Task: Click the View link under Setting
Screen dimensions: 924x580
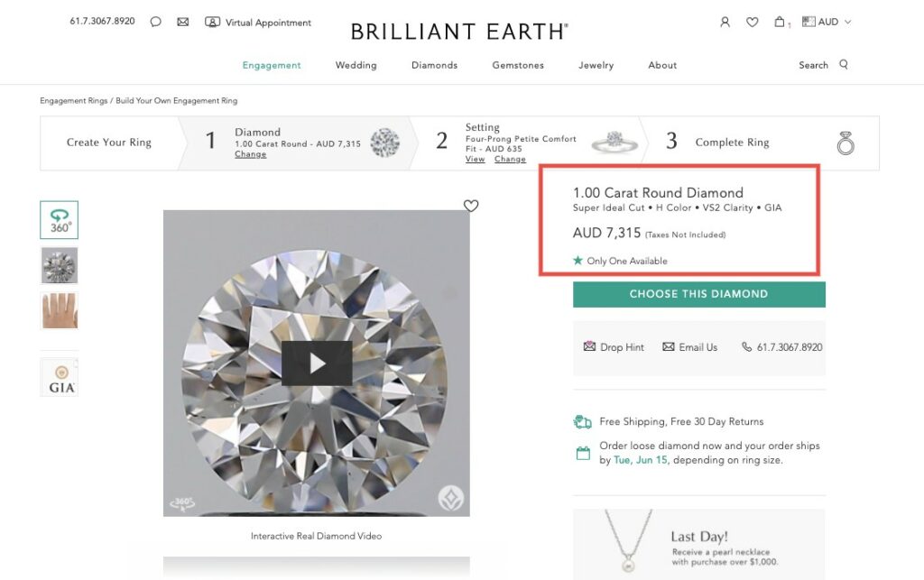Action: 475,160
